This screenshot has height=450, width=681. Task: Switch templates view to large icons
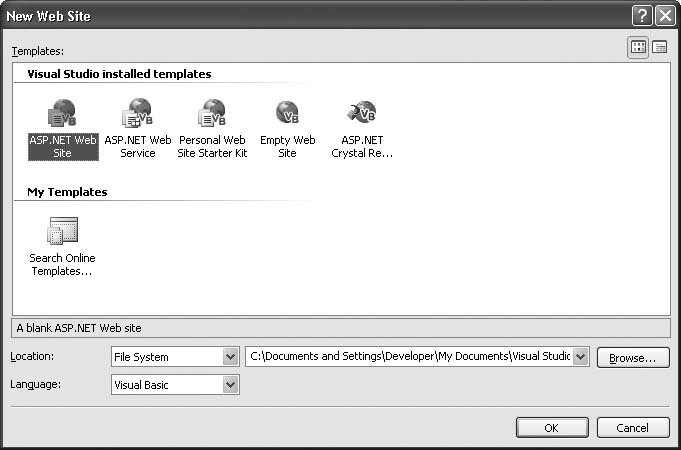pyautogui.click(x=638, y=47)
